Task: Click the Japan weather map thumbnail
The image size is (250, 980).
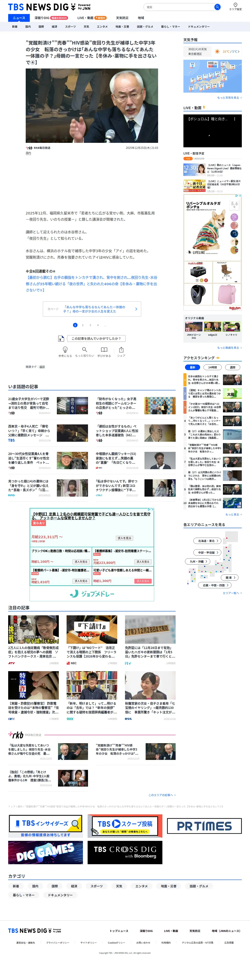Action: pos(212,76)
